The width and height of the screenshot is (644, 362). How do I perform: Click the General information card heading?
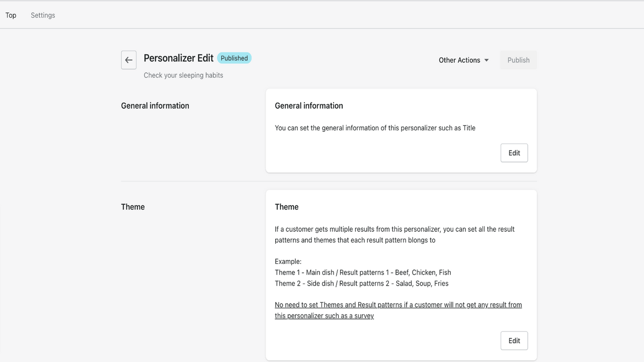coord(309,106)
